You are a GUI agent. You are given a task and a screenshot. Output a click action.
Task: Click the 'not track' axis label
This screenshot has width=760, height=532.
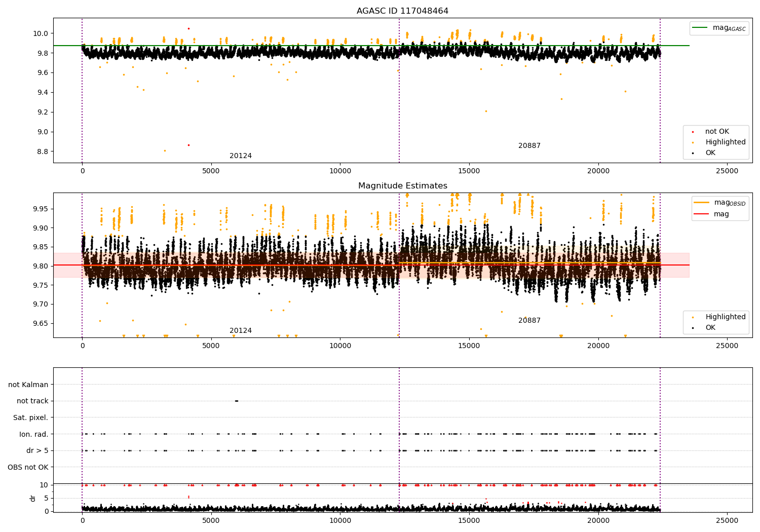(x=32, y=401)
